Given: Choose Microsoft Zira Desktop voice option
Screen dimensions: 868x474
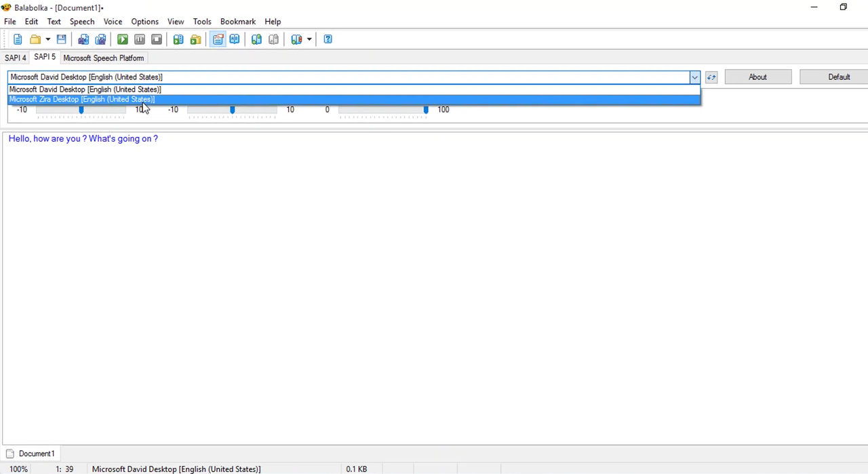Looking at the screenshot, I should click(x=354, y=99).
